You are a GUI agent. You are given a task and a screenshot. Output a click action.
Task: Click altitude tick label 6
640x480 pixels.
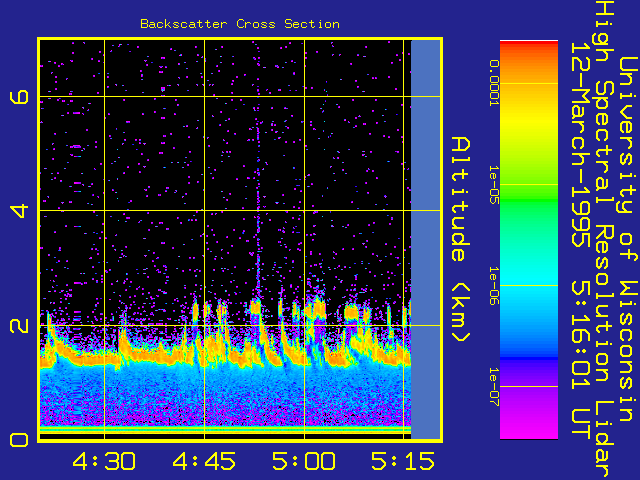[x=20, y=97]
